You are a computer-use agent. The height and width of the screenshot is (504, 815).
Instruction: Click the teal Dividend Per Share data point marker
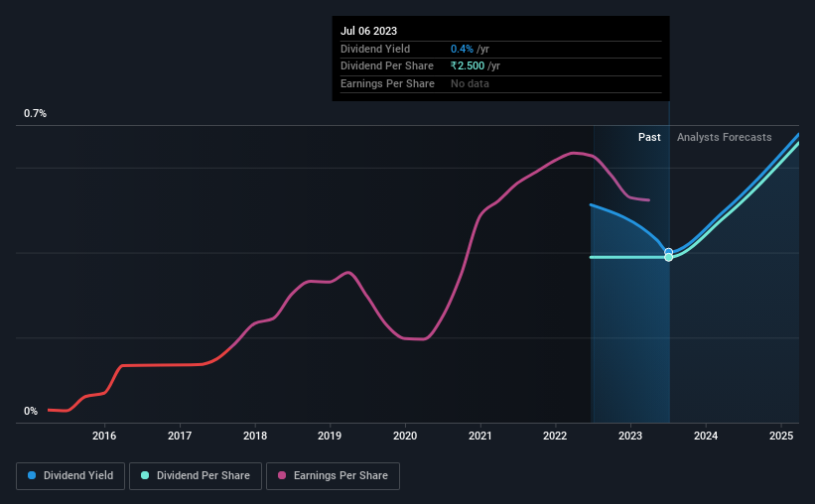coord(668,257)
